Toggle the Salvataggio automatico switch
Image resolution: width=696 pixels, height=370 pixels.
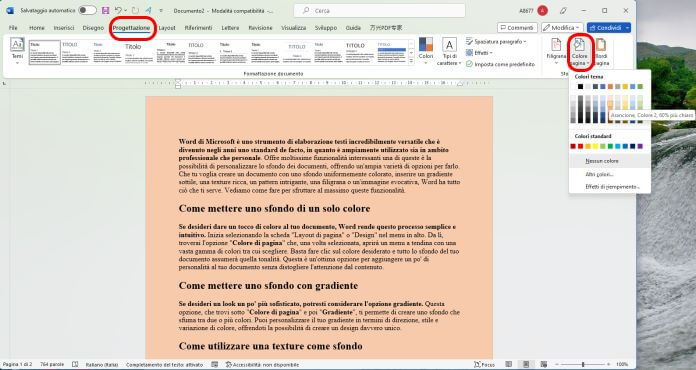87,10
